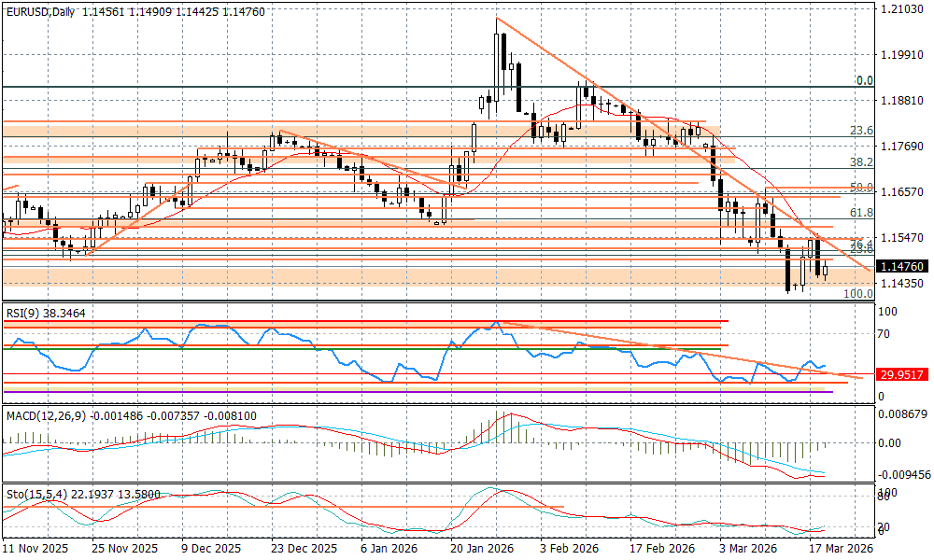This screenshot has width=934, height=560.
Task: Select the Fibonacci 50.0 level label
Action: pyautogui.click(x=860, y=188)
